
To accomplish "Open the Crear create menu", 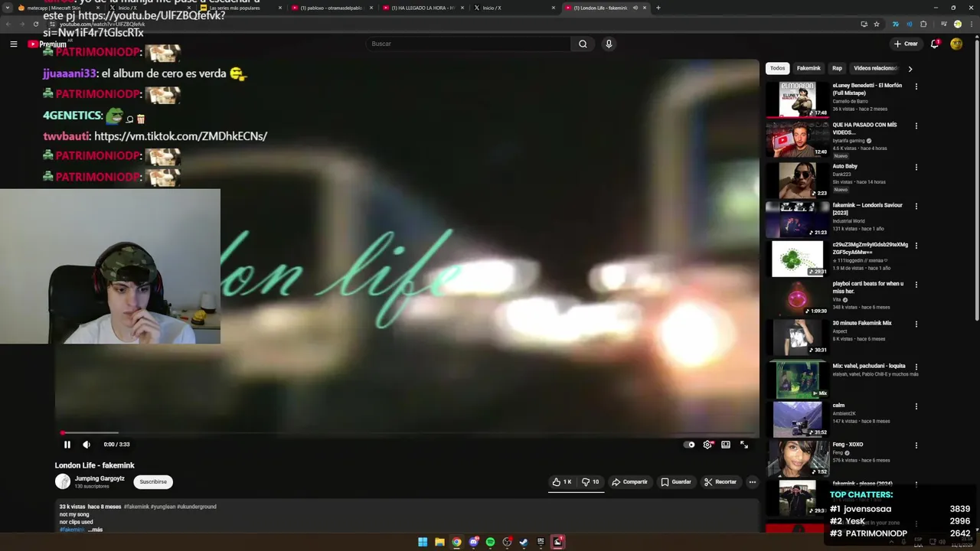I will pyautogui.click(x=905, y=44).
